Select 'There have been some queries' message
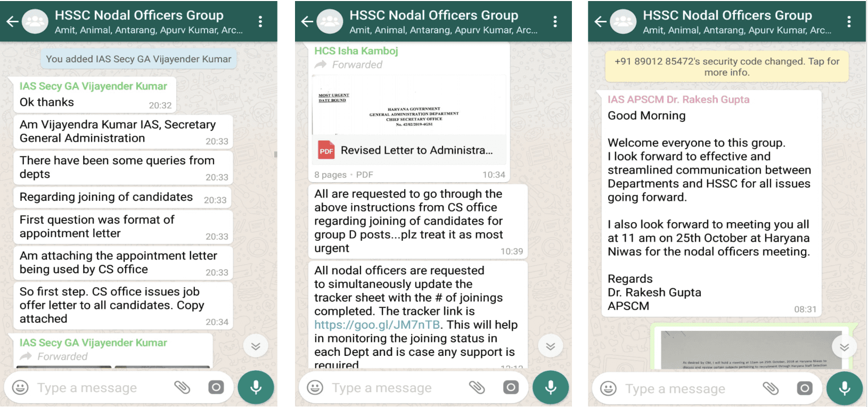Screen dimensions: 868x407 pos(122,167)
